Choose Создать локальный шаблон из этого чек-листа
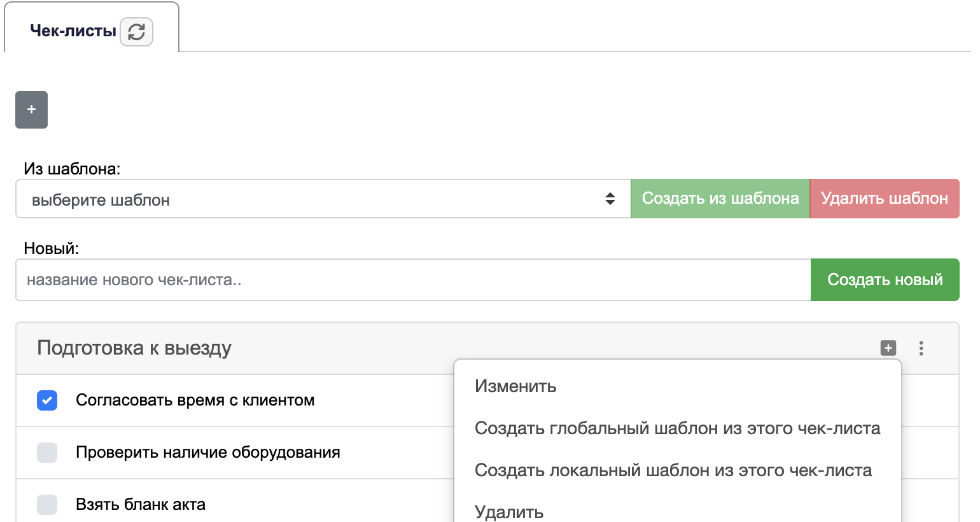 pos(673,470)
